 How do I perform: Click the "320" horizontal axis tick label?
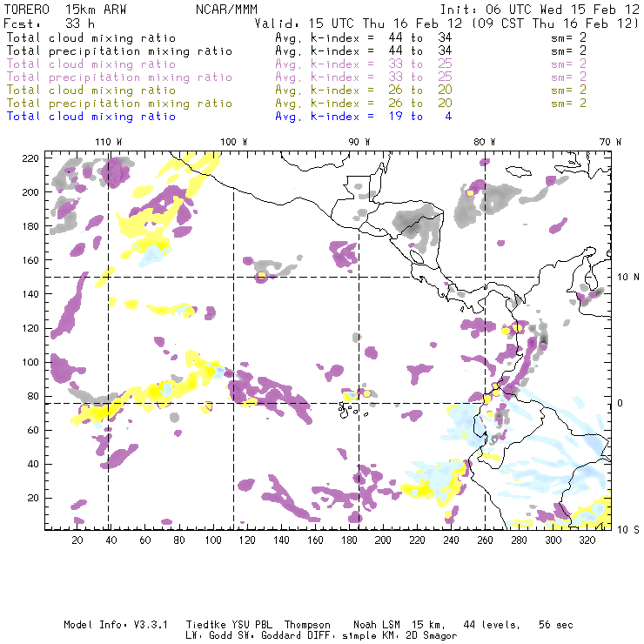coord(587,540)
